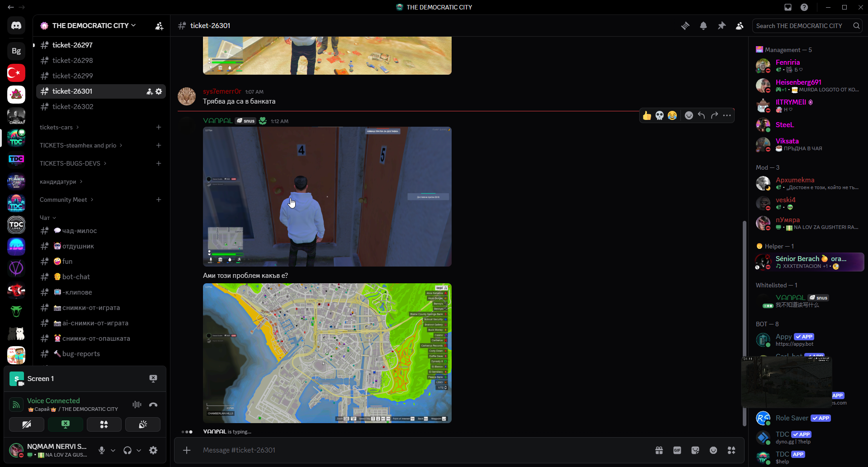The height and width of the screenshot is (467, 868).
Task: Create channel in Community Meet category
Action: tap(159, 200)
